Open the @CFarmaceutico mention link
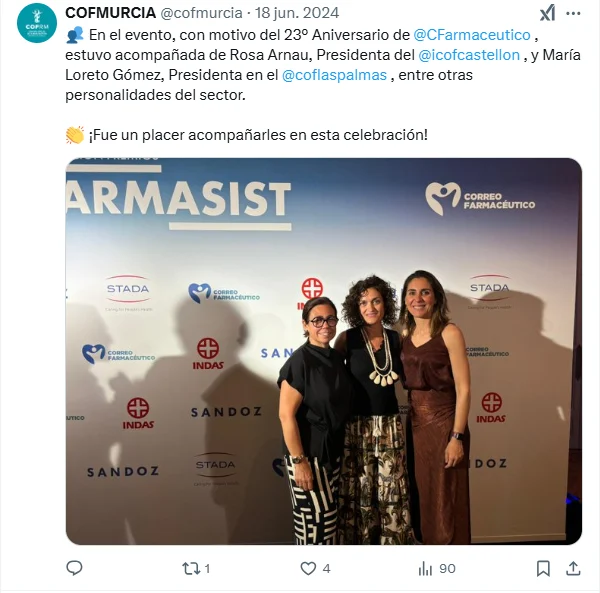Image resolution: width=600 pixels, height=593 pixels. pyautogui.click(x=472, y=35)
